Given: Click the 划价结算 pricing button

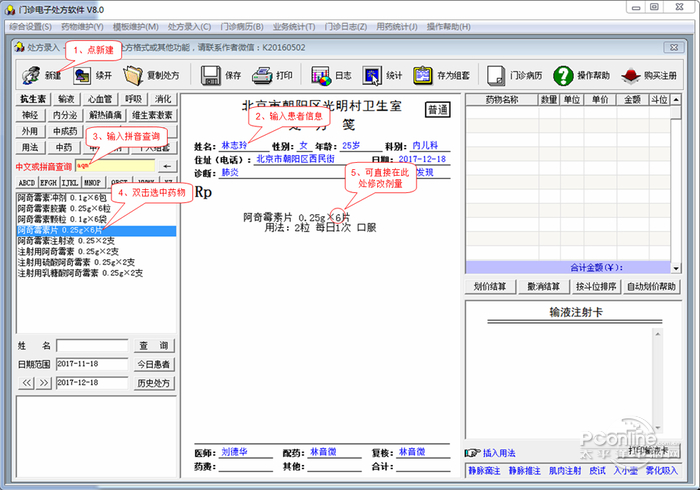Looking at the screenshot, I should [x=492, y=286].
